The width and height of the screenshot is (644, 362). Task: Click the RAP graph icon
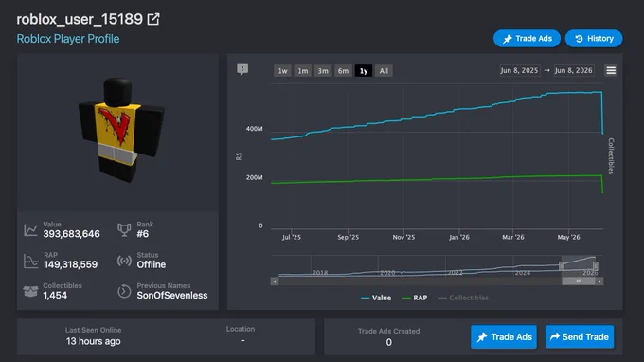tap(31, 261)
